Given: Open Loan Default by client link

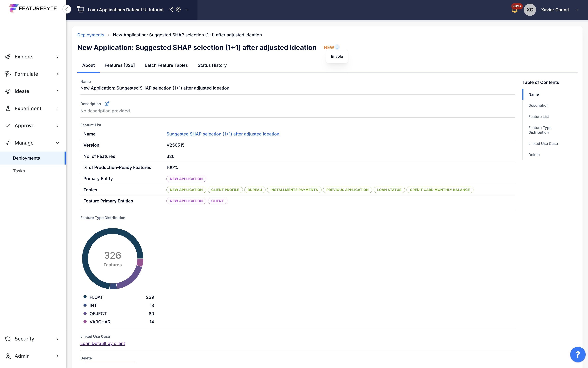Looking at the screenshot, I should coord(103,343).
